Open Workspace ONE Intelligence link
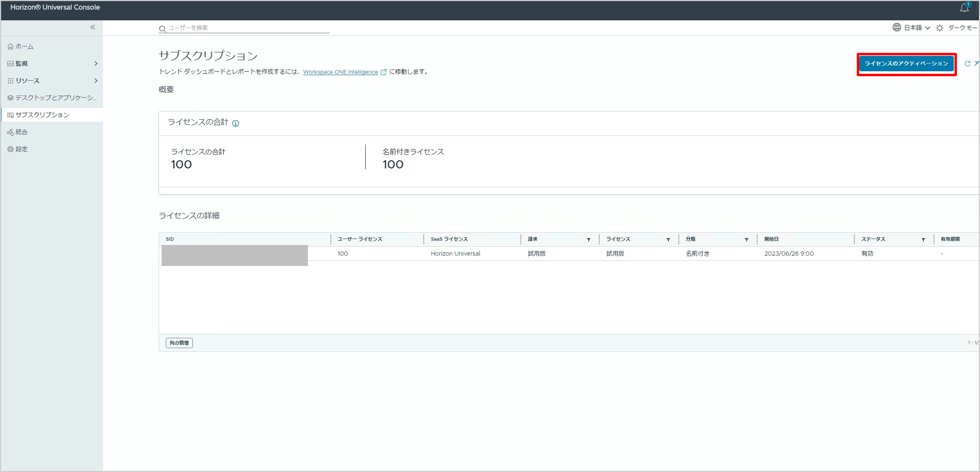 click(340, 72)
